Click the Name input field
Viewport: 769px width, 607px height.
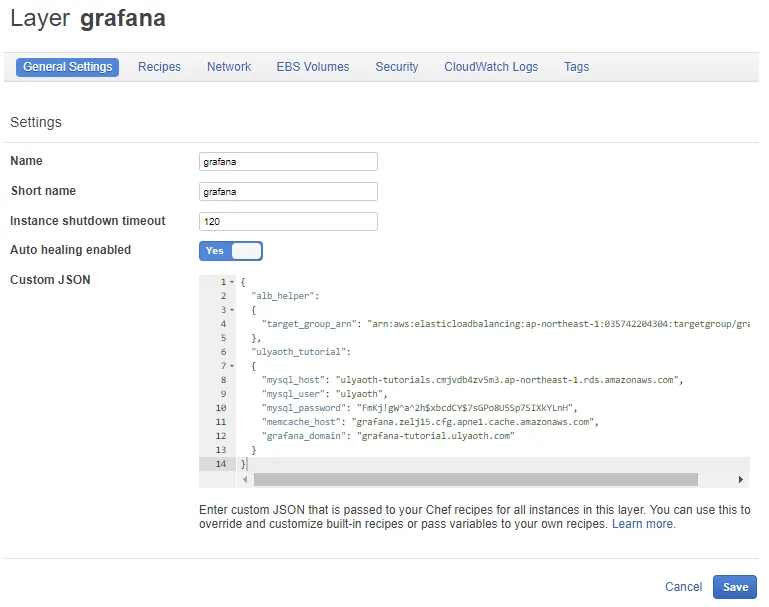(288, 162)
